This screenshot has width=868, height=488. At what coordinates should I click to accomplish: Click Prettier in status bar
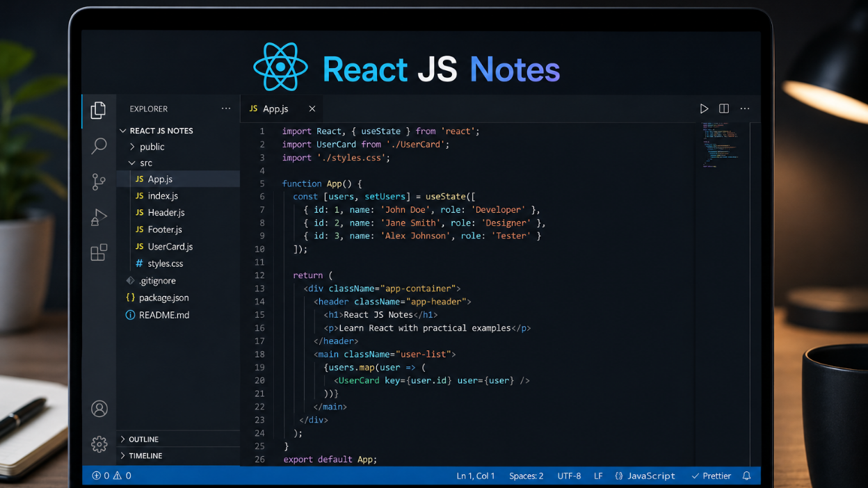pyautogui.click(x=711, y=476)
